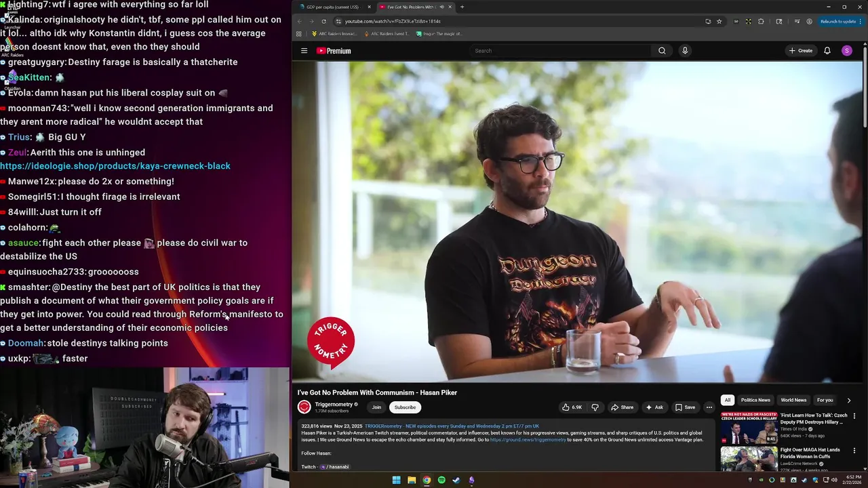Dislike the video with thumbs down
This screenshot has width=868, height=488.
point(595,407)
